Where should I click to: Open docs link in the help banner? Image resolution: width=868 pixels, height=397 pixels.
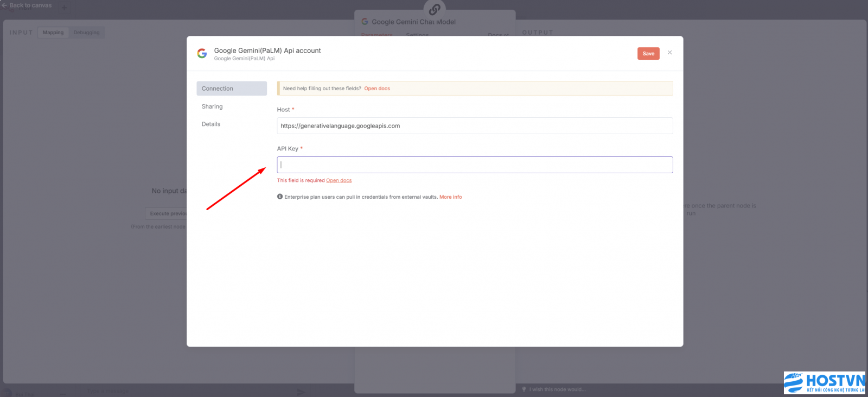tap(377, 89)
